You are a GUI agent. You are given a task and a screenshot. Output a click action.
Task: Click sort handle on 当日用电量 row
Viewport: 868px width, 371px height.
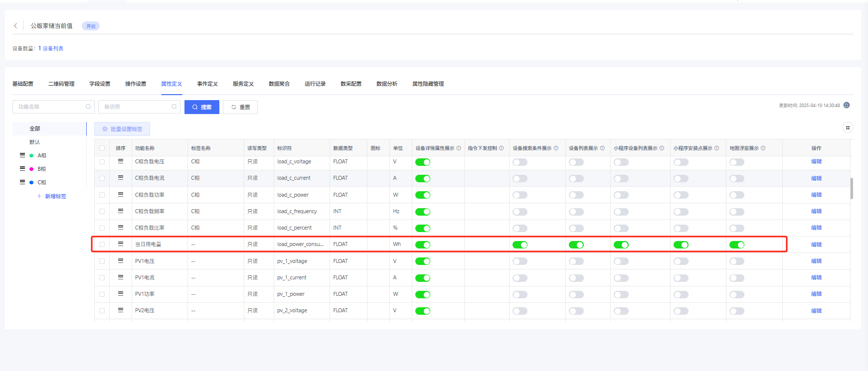tap(120, 244)
